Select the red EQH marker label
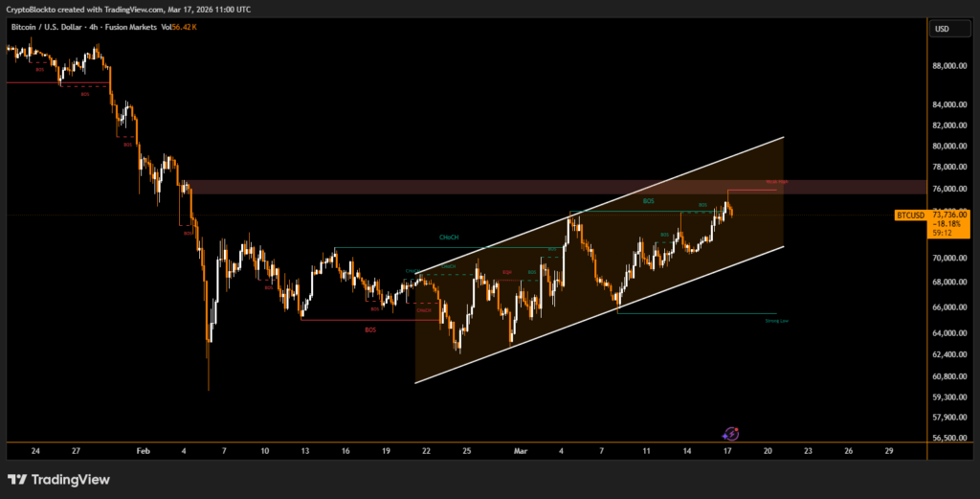 point(507,272)
